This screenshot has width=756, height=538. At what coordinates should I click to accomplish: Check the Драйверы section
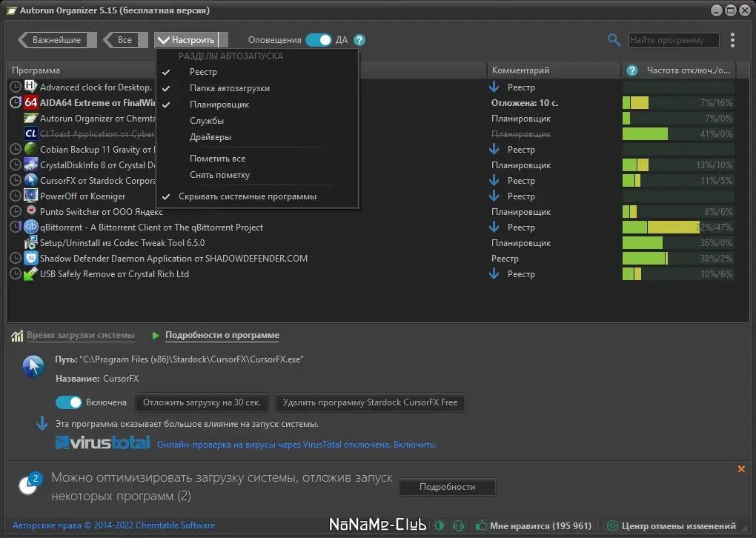pos(257,137)
